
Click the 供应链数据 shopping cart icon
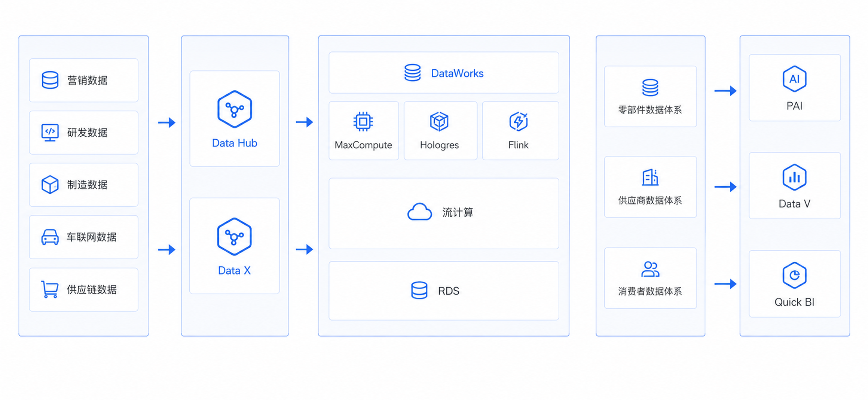50,290
